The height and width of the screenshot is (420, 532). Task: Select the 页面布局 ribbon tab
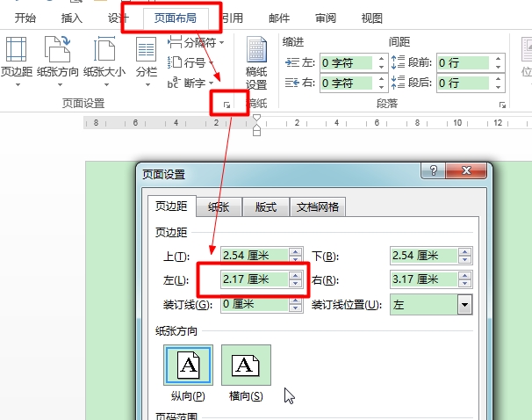(176, 18)
